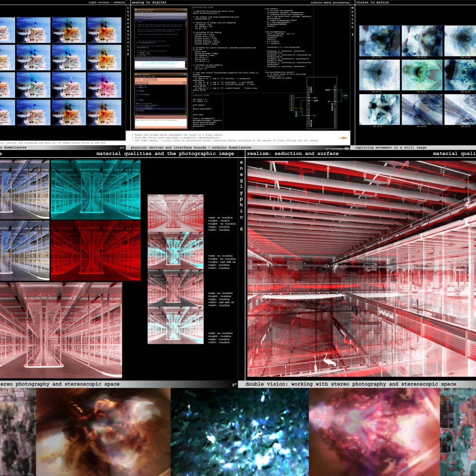The image size is (476, 476).
Task: Select the solid red warehouse anaglyph image
Action: coord(96,251)
